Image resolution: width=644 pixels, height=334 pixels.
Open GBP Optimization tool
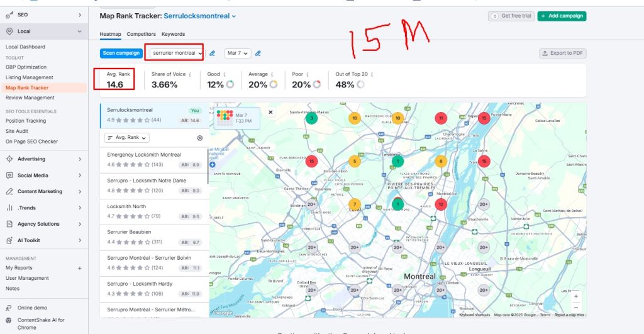26,67
